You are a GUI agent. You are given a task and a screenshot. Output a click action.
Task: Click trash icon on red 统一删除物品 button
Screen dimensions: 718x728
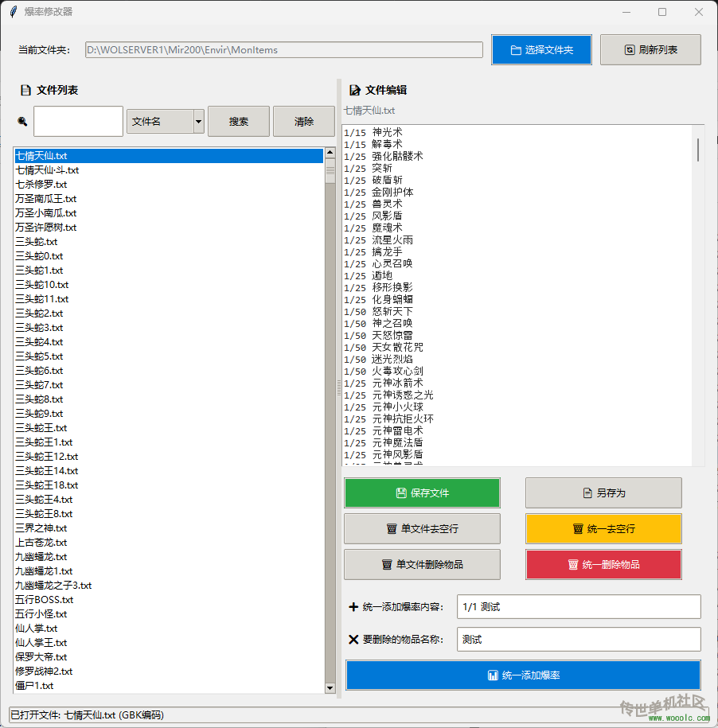coord(572,565)
